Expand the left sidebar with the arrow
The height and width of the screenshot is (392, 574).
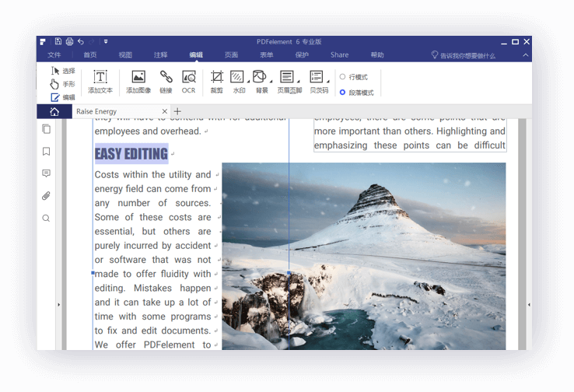(58, 305)
